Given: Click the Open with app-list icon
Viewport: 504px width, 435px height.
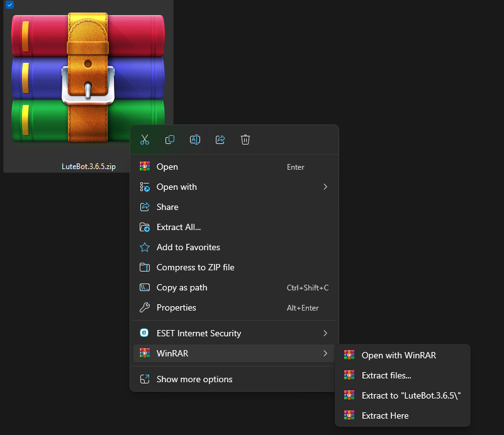Looking at the screenshot, I should 145,187.
